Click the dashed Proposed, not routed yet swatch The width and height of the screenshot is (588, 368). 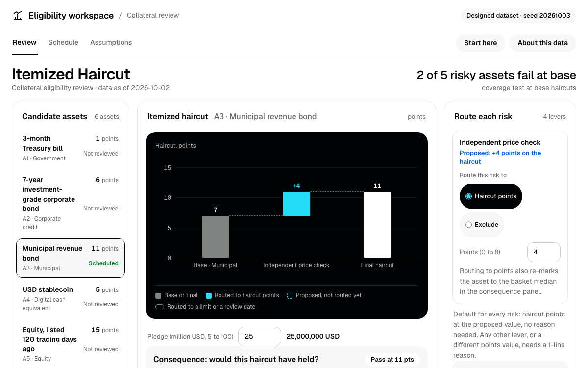pyautogui.click(x=290, y=295)
